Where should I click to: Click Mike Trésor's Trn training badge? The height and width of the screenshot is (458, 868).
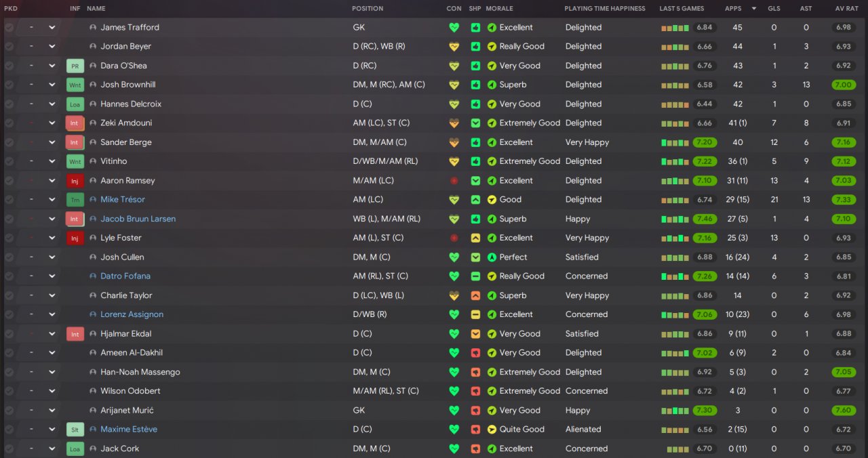click(x=75, y=200)
